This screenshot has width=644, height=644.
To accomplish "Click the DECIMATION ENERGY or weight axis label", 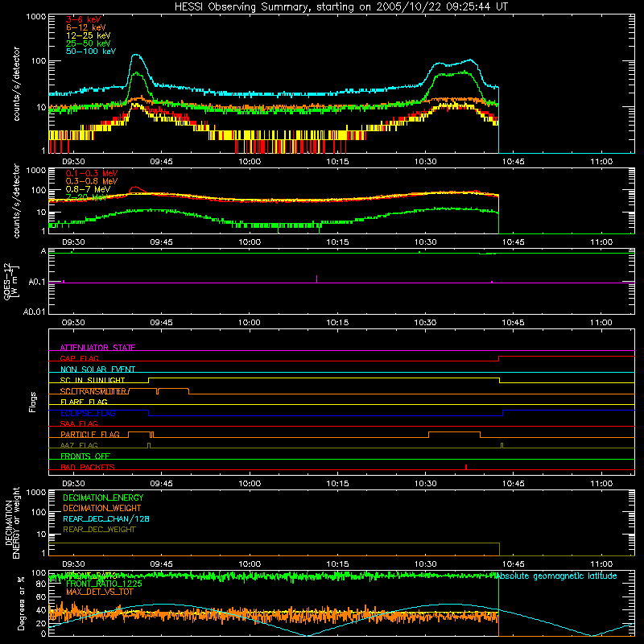I will pyautogui.click(x=12, y=522).
